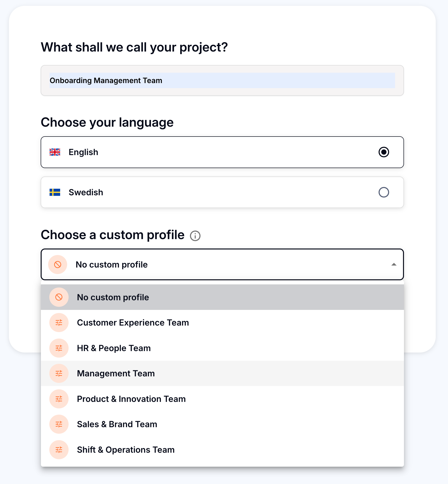Select Customer Experience Team profile option
The height and width of the screenshot is (484, 448).
(x=133, y=323)
